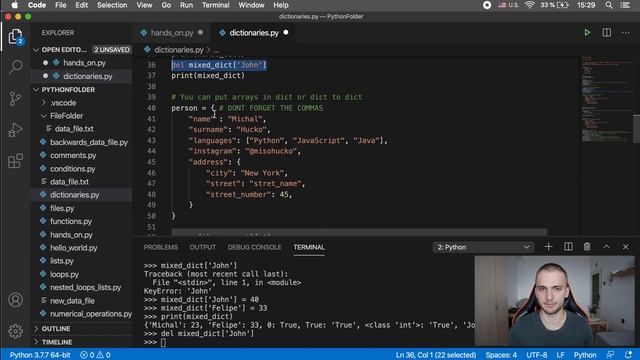The image size is (640, 360).
Task: Select the Terminal panel tab
Action: (309, 247)
